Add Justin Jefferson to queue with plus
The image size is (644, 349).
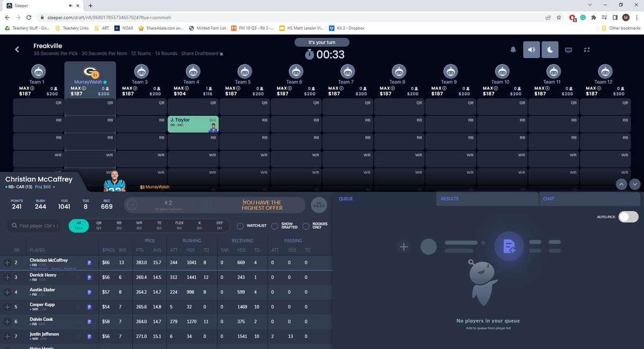(7, 337)
